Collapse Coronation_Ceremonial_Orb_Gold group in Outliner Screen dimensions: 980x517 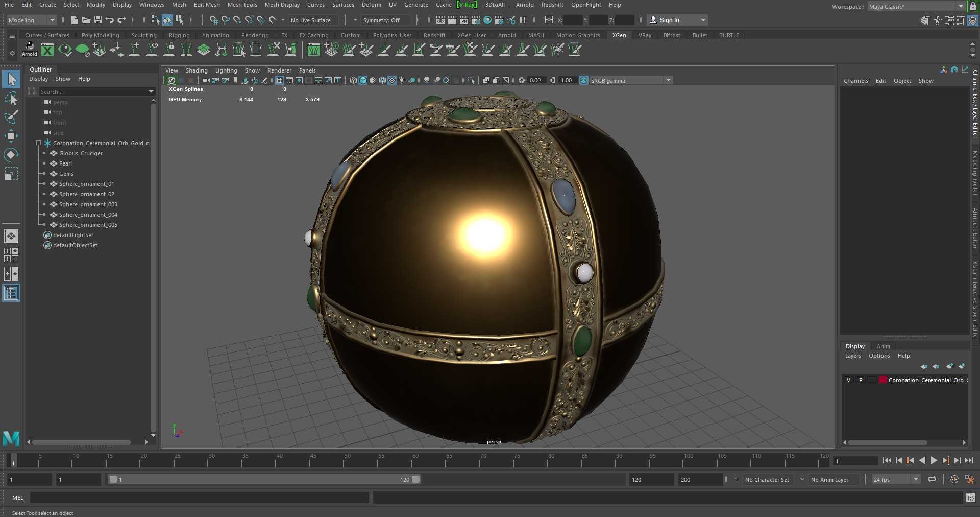coord(38,143)
